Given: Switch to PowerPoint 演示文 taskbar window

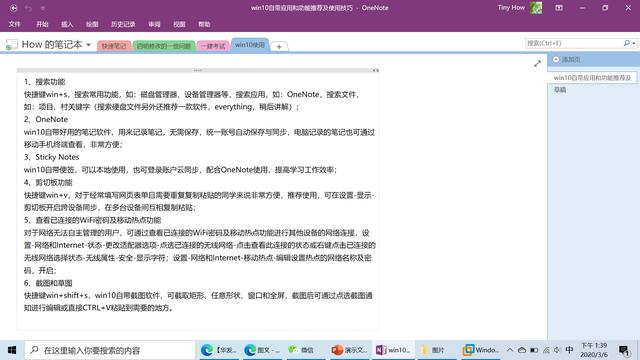Looking at the screenshot, I should click(349, 350).
